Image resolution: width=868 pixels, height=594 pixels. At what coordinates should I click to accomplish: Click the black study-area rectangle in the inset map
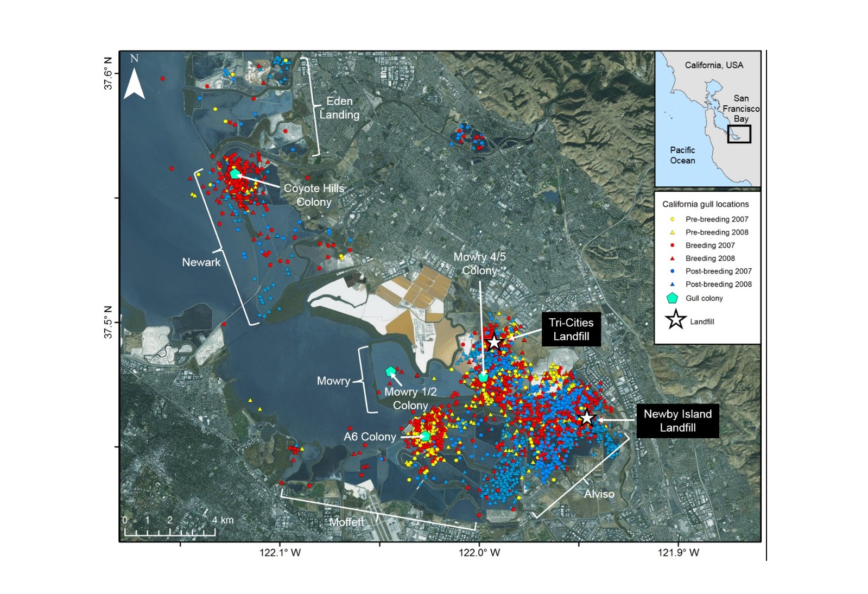pyautogui.click(x=739, y=134)
